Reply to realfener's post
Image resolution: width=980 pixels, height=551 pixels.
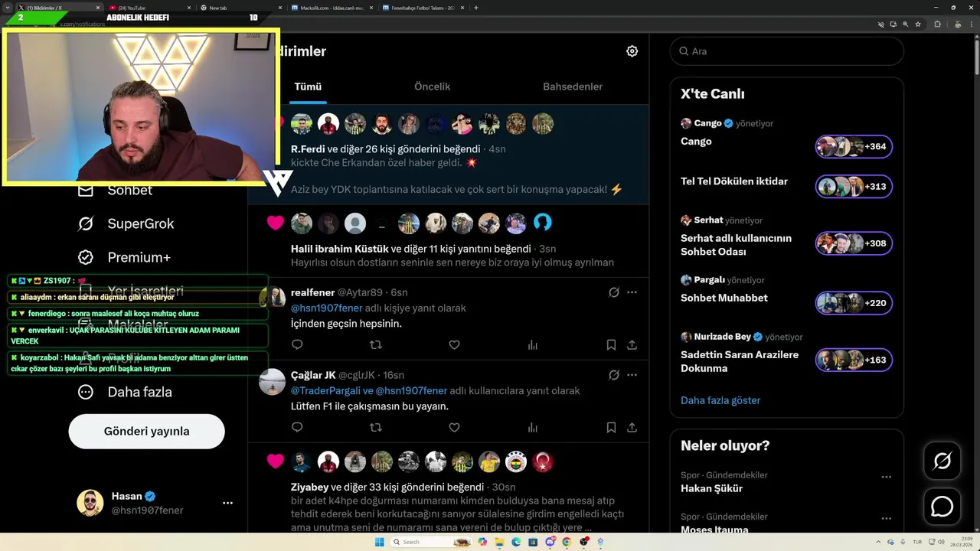coord(297,345)
